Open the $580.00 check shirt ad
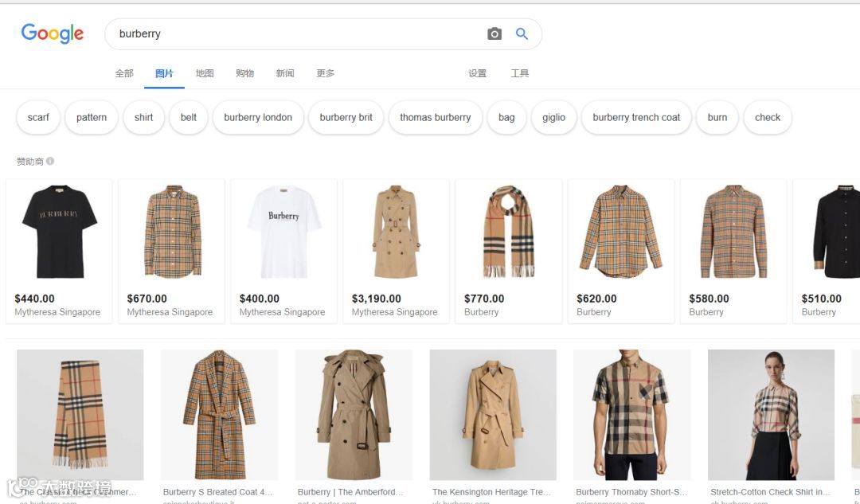This screenshot has height=504, width=860. (734, 251)
